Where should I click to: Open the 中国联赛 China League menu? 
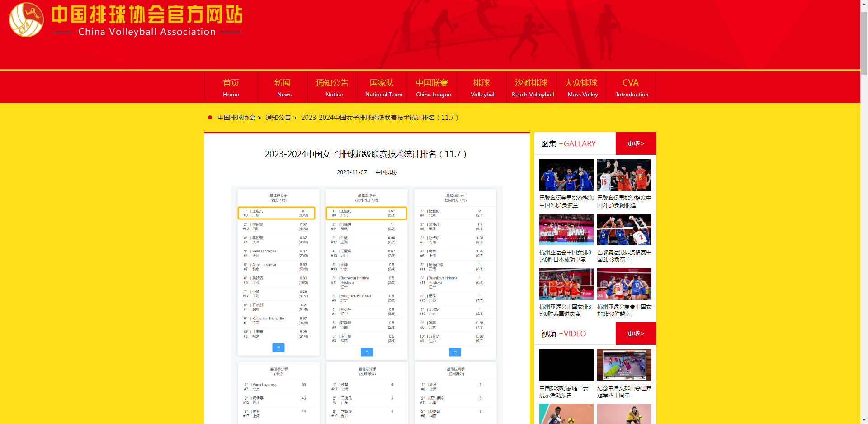(432, 87)
